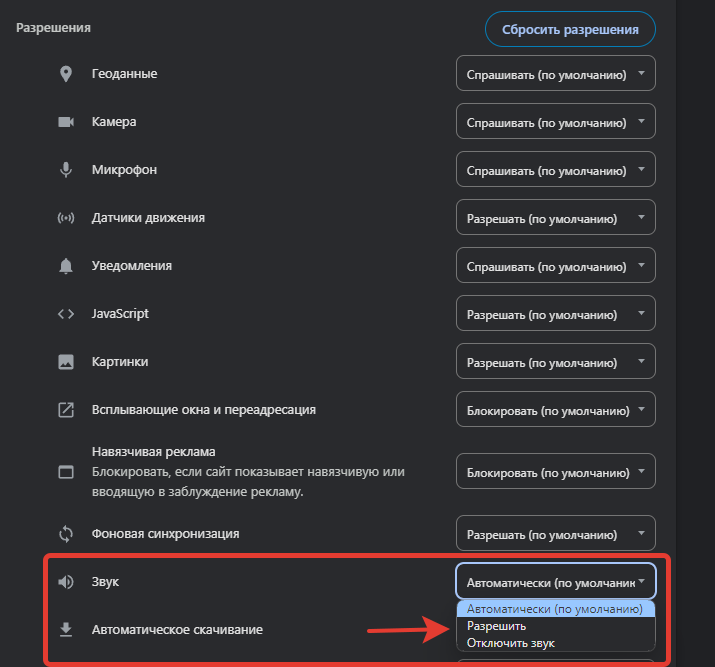Click the notifications bell icon
Image resolution: width=715 pixels, height=667 pixels.
(x=66, y=266)
